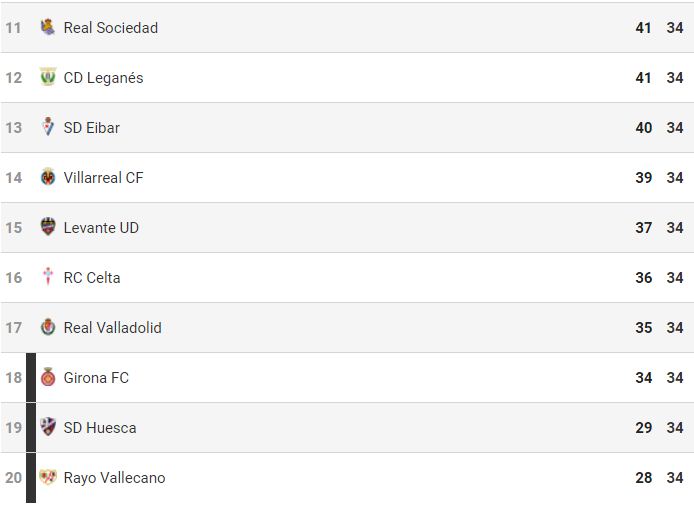Click the Real Valladolid club crest
Image resolution: width=694 pixels, height=512 pixels.
(48, 327)
